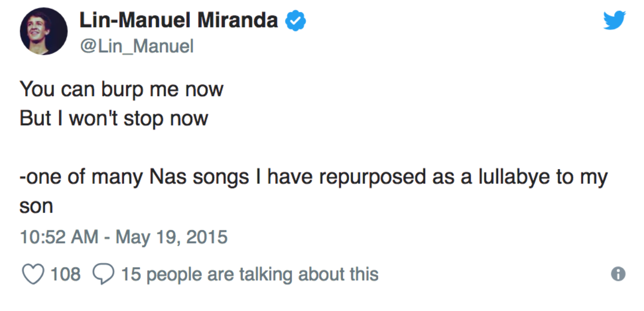Image resolution: width=644 pixels, height=311 pixels.
Task: Click the Twitter bird logo
Action: point(614,20)
